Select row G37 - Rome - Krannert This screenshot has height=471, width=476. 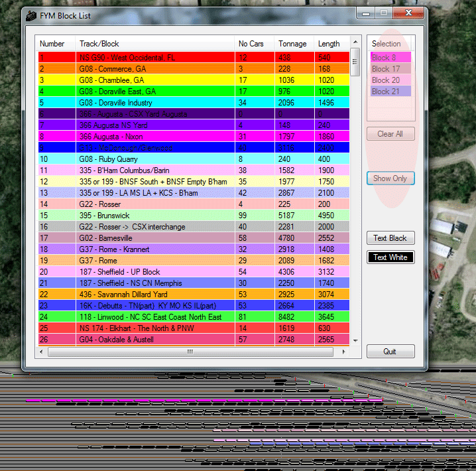tap(194, 249)
